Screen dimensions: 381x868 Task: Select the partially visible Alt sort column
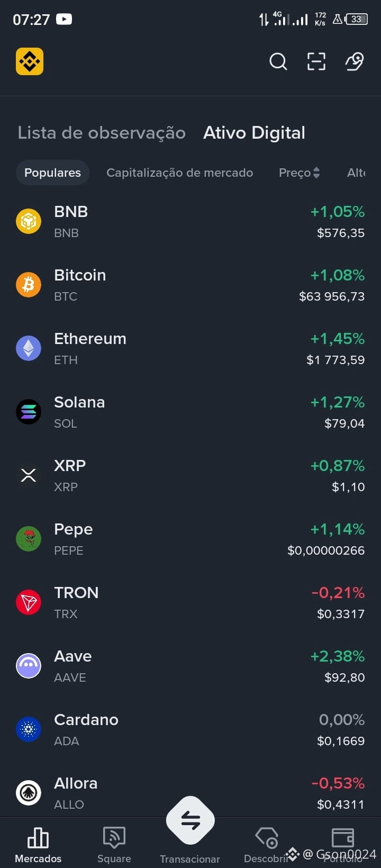pos(357,173)
